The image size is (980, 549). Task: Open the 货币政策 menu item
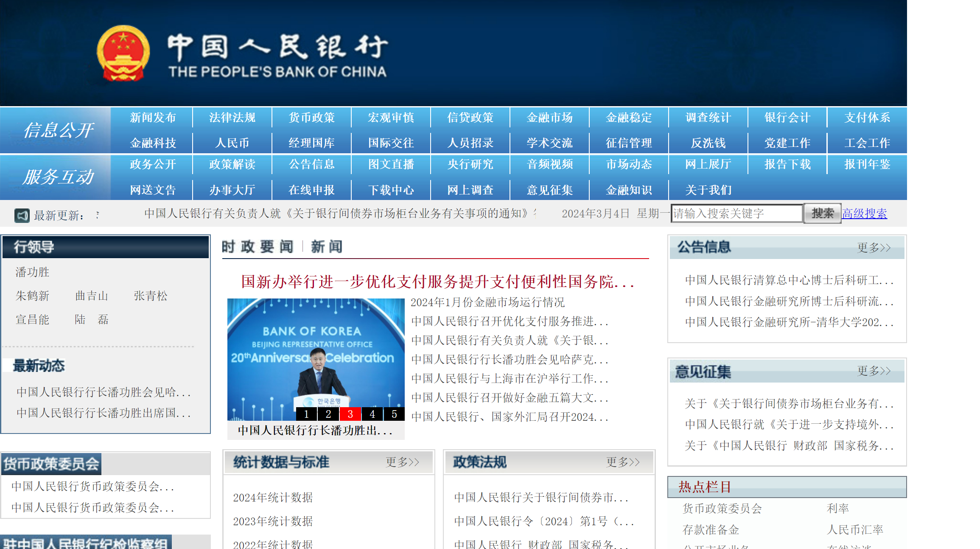[312, 118]
